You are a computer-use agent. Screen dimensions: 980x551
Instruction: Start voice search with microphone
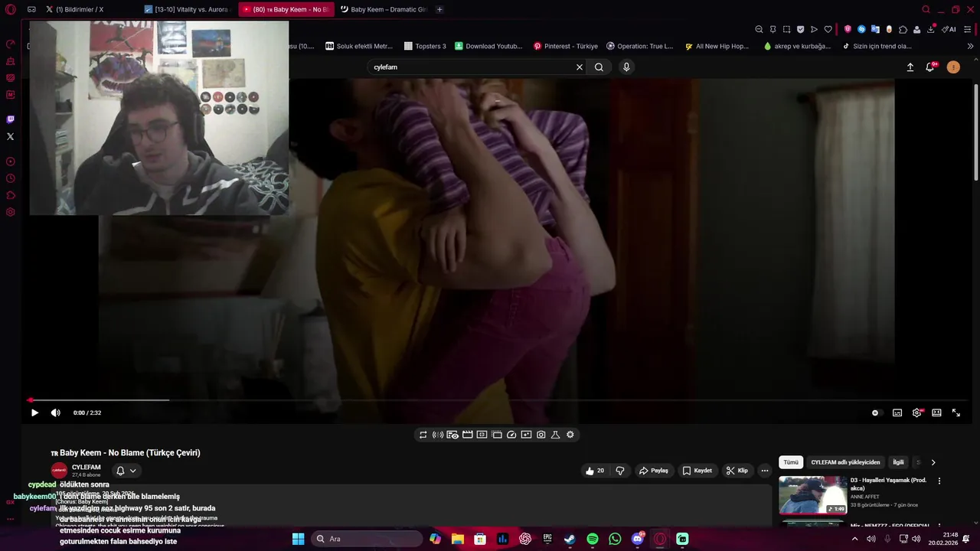click(626, 67)
